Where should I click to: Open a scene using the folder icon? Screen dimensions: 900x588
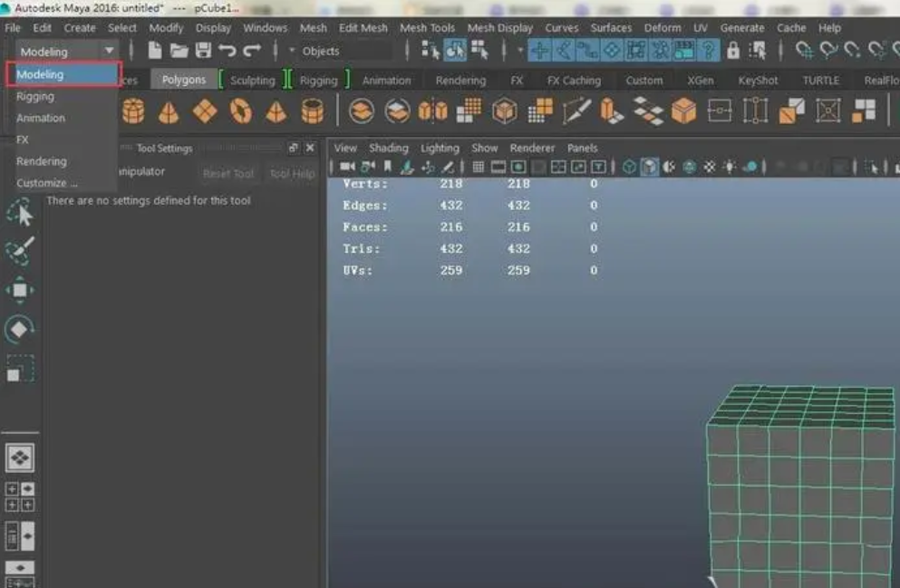[179, 51]
